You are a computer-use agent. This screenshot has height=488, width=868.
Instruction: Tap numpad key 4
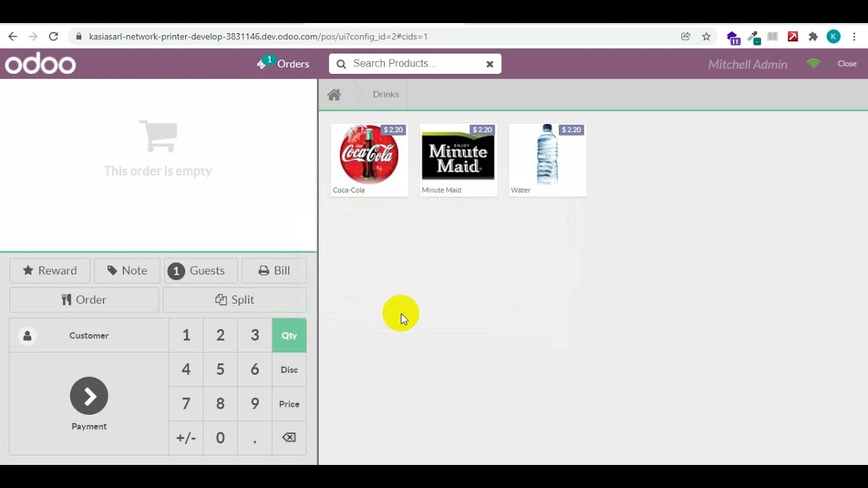click(186, 370)
